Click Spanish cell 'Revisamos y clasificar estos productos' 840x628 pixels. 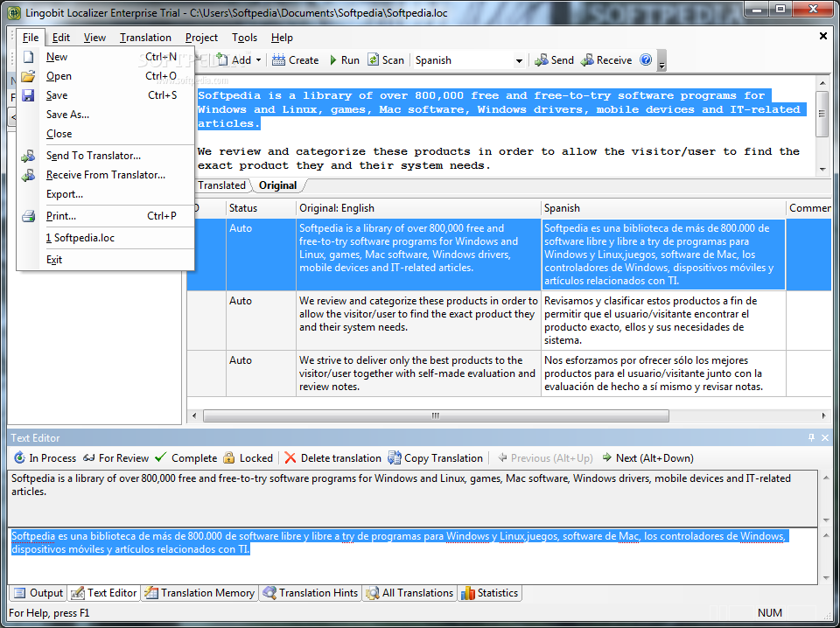pyautogui.click(x=663, y=320)
